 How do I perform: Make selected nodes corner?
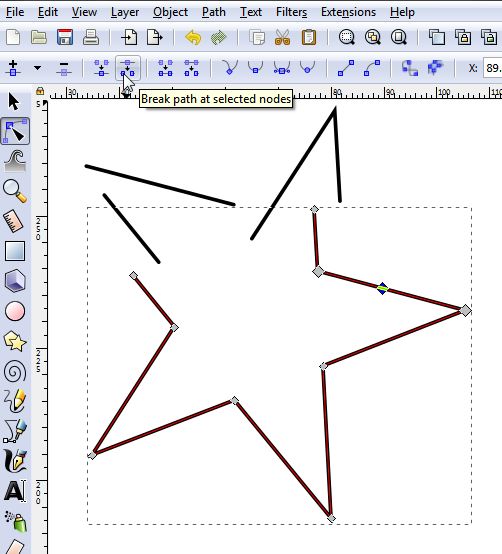pos(230,68)
